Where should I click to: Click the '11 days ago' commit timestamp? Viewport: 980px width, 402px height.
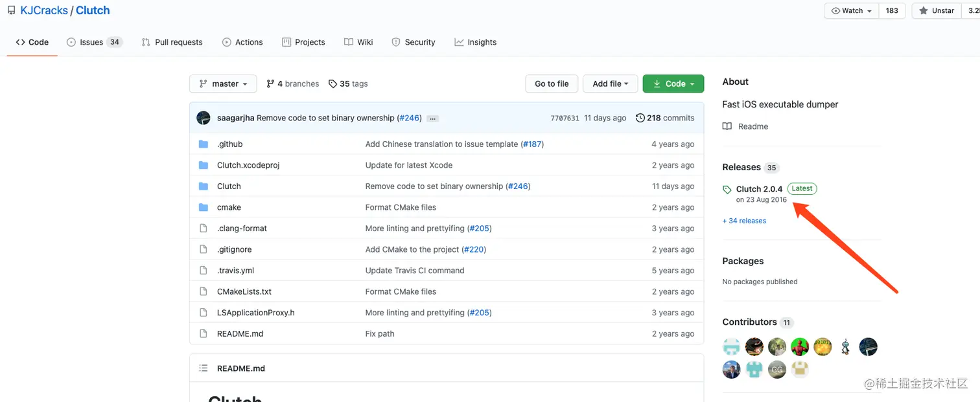click(x=605, y=118)
